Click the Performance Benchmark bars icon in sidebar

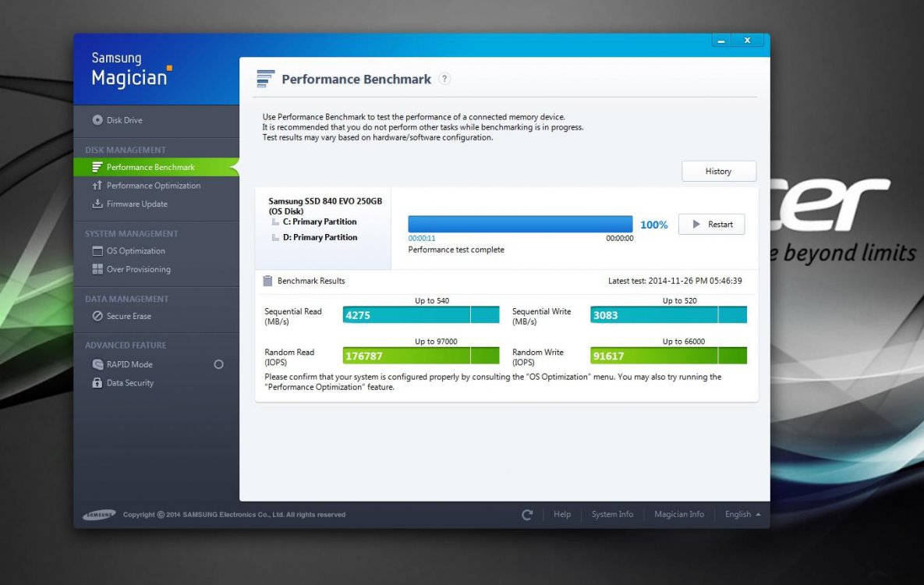pyautogui.click(x=97, y=168)
